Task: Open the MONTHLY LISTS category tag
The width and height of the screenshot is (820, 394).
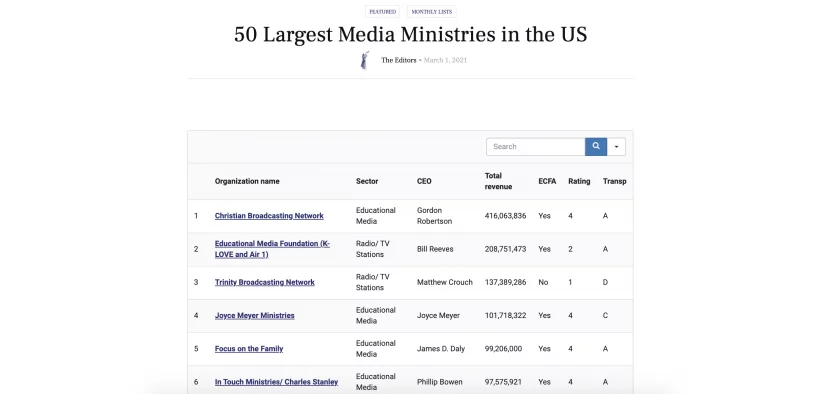Action: 431,12
